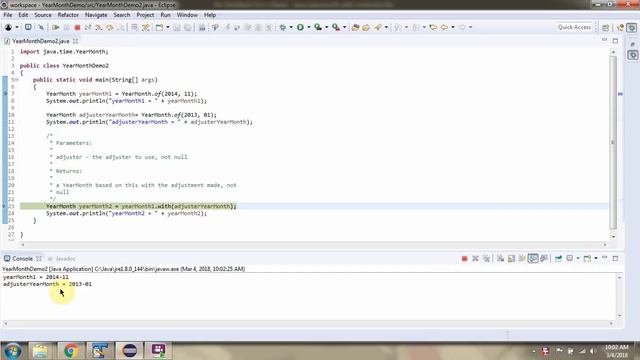The width and height of the screenshot is (640, 360).
Task: Select the Debug perspective icon
Action: pos(631,27)
